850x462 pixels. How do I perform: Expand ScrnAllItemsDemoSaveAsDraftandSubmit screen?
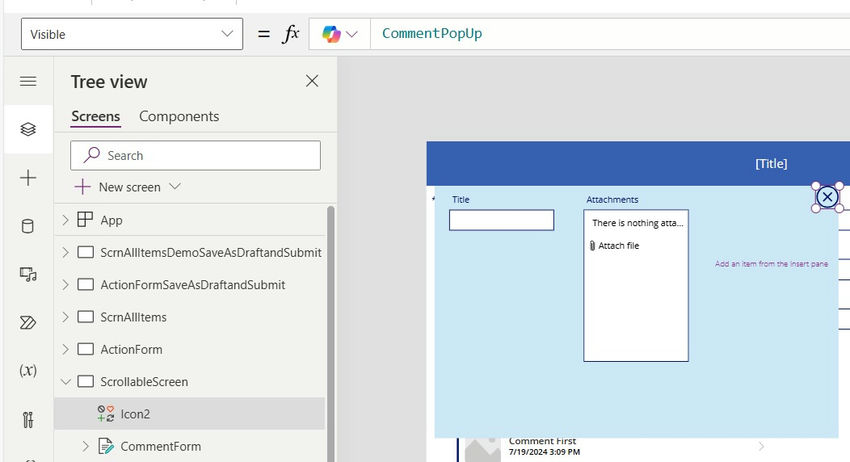pyautogui.click(x=66, y=253)
